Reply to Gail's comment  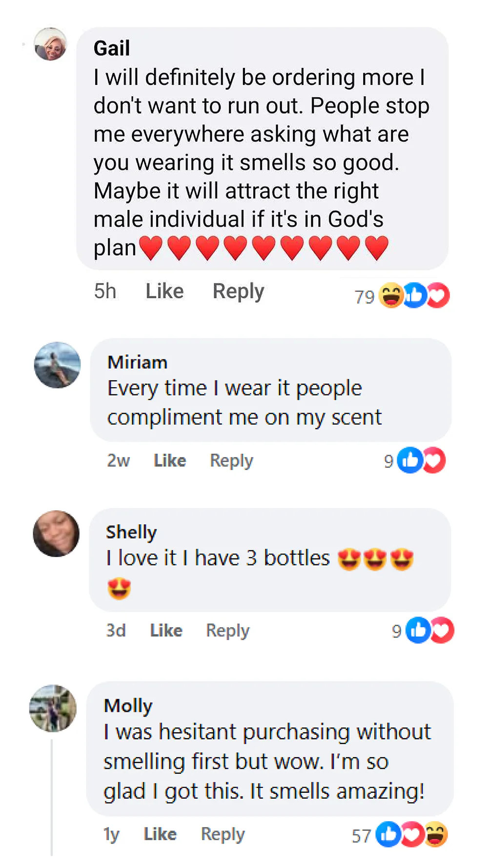238,291
